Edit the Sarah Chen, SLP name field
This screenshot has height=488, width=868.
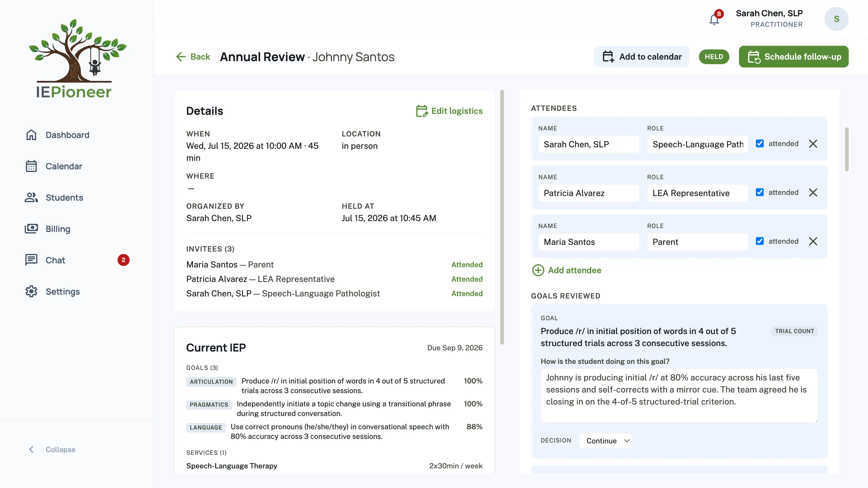[x=589, y=144]
